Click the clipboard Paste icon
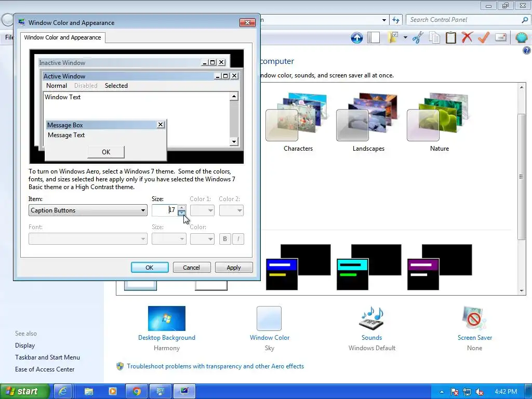The width and height of the screenshot is (532, 399). click(450, 37)
